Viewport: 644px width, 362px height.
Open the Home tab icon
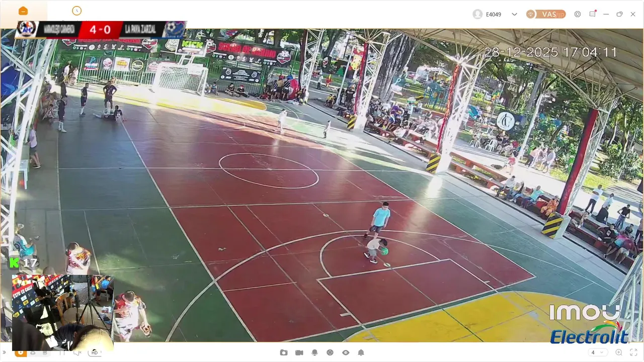click(x=23, y=11)
